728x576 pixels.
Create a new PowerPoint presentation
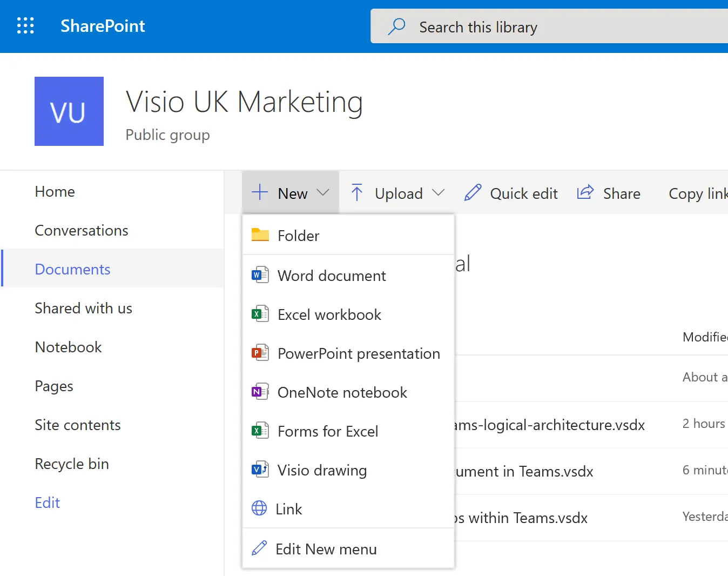(x=358, y=353)
